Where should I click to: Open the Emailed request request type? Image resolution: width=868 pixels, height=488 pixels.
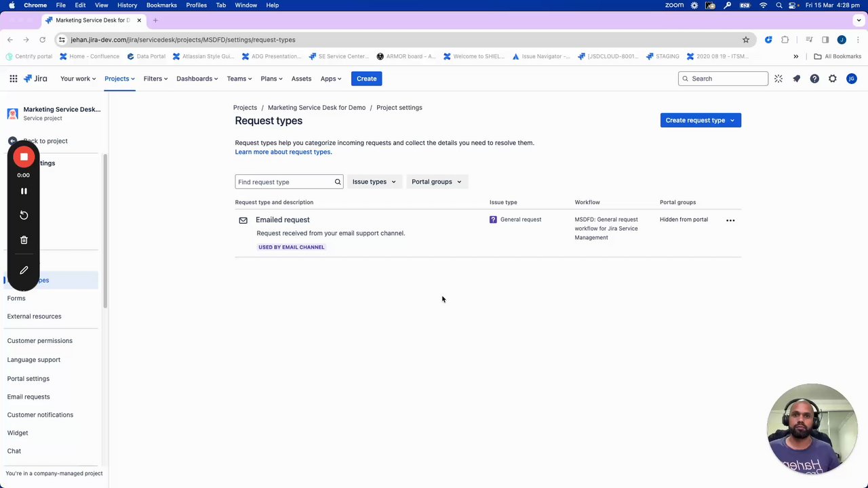[x=283, y=220]
